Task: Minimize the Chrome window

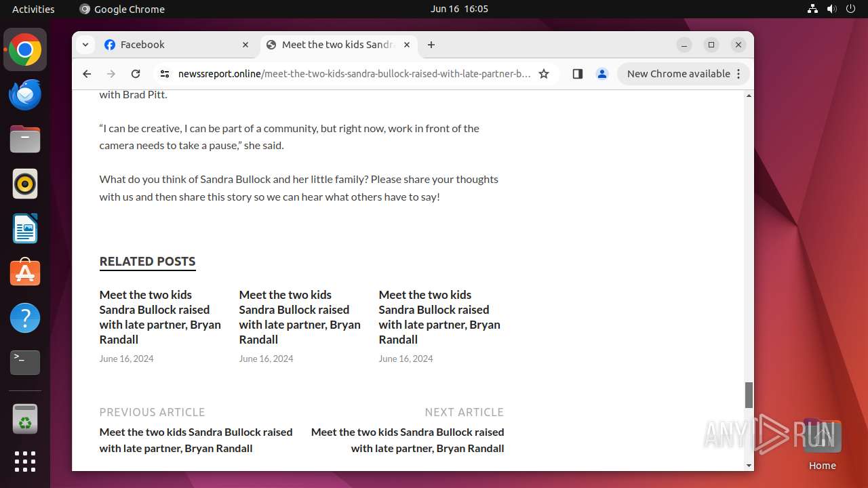Action: tap(684, 45)
